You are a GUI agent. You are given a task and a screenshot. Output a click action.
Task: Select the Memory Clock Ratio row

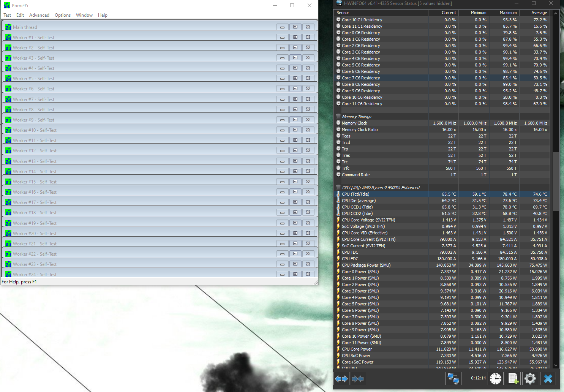click(442, 130)
